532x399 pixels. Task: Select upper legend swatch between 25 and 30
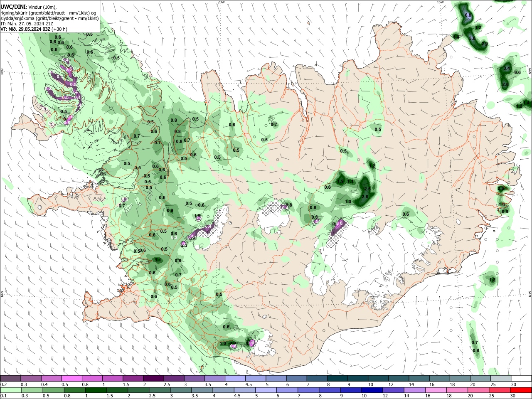point(501,379)
